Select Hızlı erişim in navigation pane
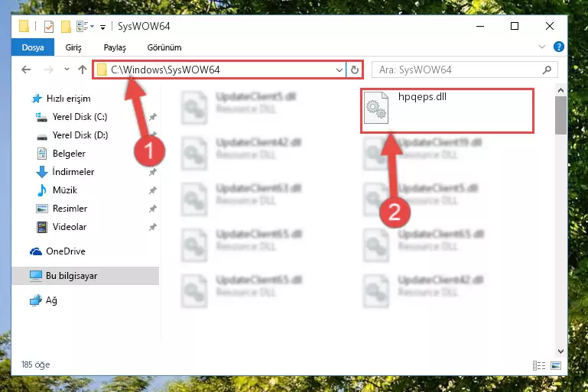The height and width of the screenshot is (392, 588). click(68, 99)
